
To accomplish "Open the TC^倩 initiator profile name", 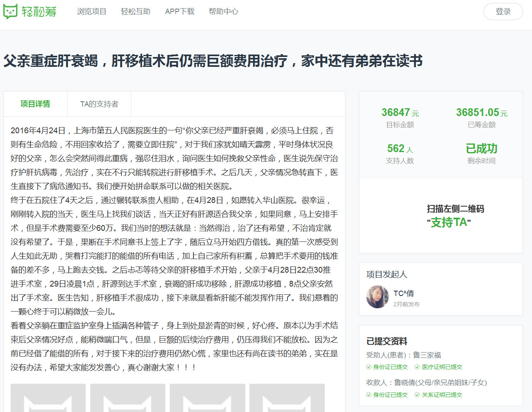I will (x=404, y=294).
